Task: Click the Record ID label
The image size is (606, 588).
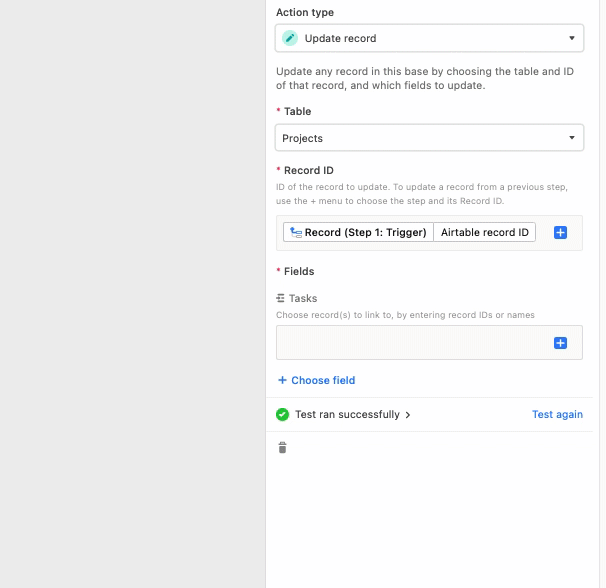Action: [x=308, y=170]
